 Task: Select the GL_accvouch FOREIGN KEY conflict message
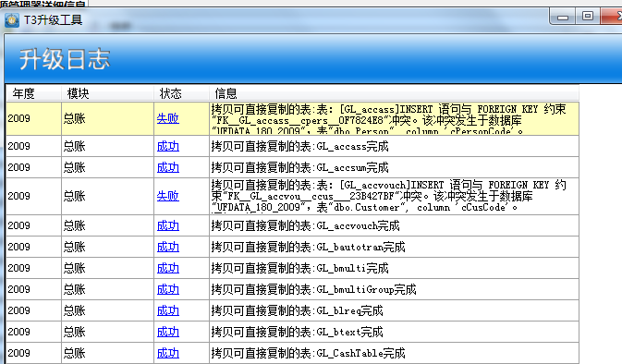point(389,196)
